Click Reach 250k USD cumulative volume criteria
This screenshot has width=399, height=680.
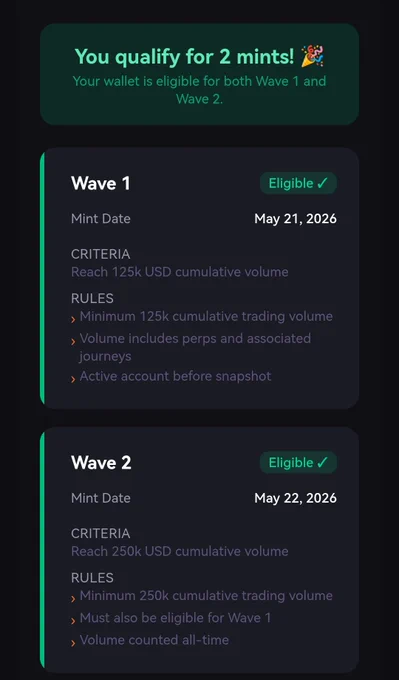tap(180, 551)
